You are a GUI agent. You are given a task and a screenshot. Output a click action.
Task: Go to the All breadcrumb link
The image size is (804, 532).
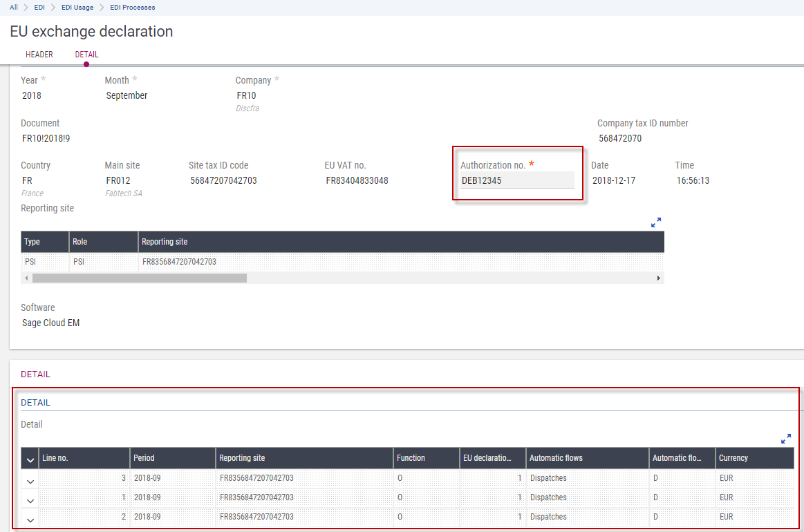pyautogui.click(x=14, y=8)
